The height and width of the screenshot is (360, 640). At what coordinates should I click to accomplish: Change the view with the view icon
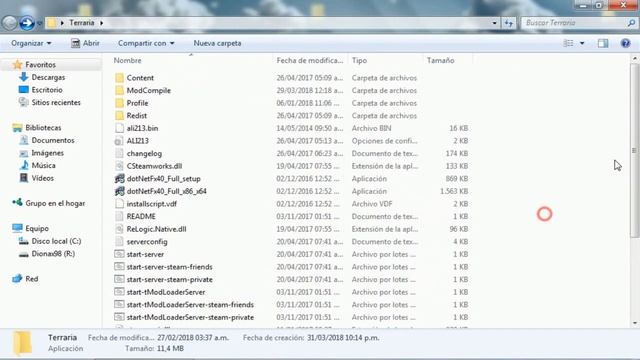click(568, 43)
